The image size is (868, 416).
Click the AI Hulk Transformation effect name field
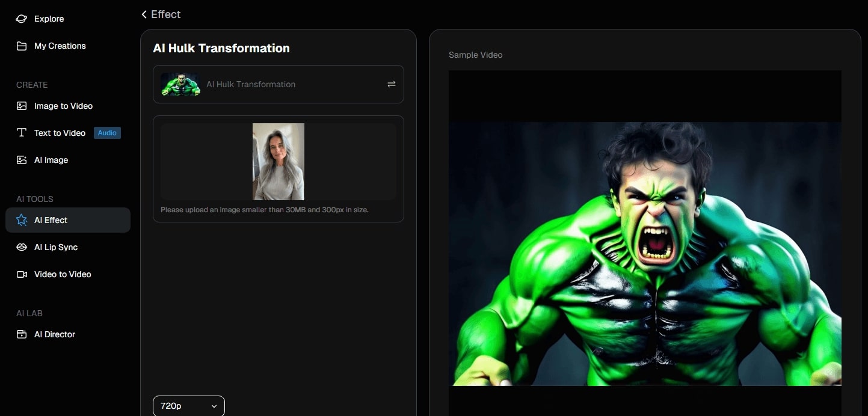tap(251, 84)
